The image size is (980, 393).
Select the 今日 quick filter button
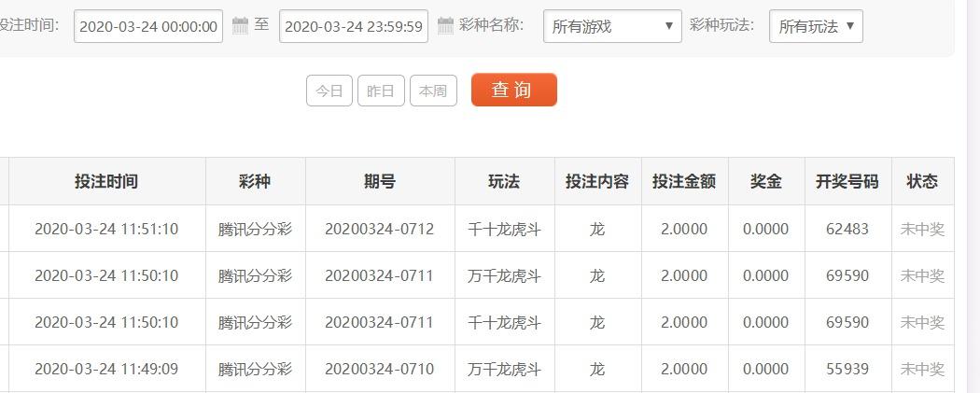[x=329, y=91]
